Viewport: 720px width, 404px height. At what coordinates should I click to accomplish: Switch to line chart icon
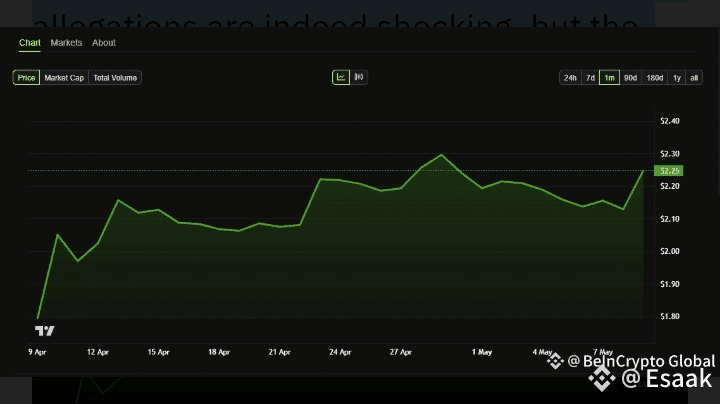pos(341,77)
